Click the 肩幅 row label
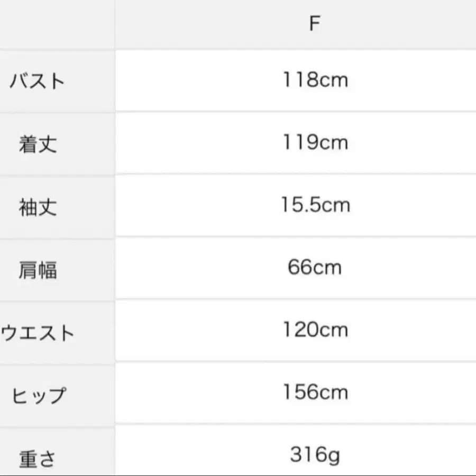Image resolution: width=476 pixels, height=476 pixels. point(38,270)
